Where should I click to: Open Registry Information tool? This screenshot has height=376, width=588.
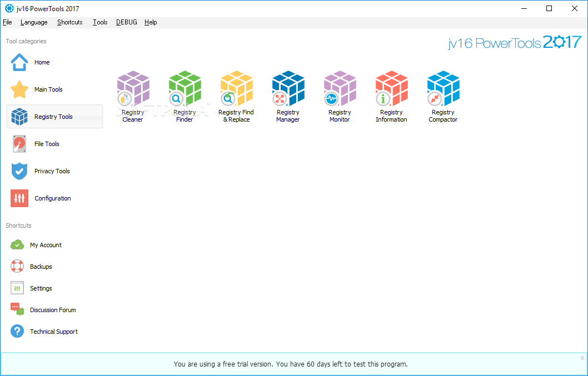pos(391,97)
